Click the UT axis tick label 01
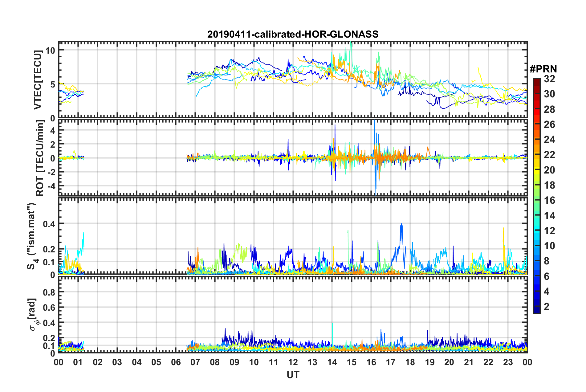This screenshot has height=392, width=586. pos(78,362)
